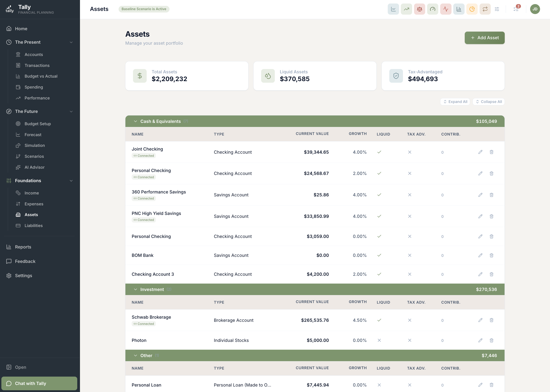Click the gauge speedometer toolbar icon
550x392 pixels.
(432, 9)
